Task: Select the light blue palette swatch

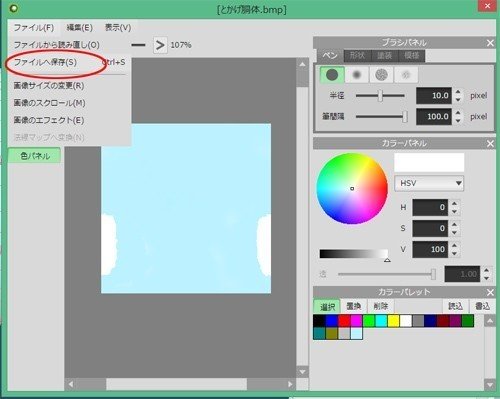Action: pyautogui.click(x=356, y=333)
